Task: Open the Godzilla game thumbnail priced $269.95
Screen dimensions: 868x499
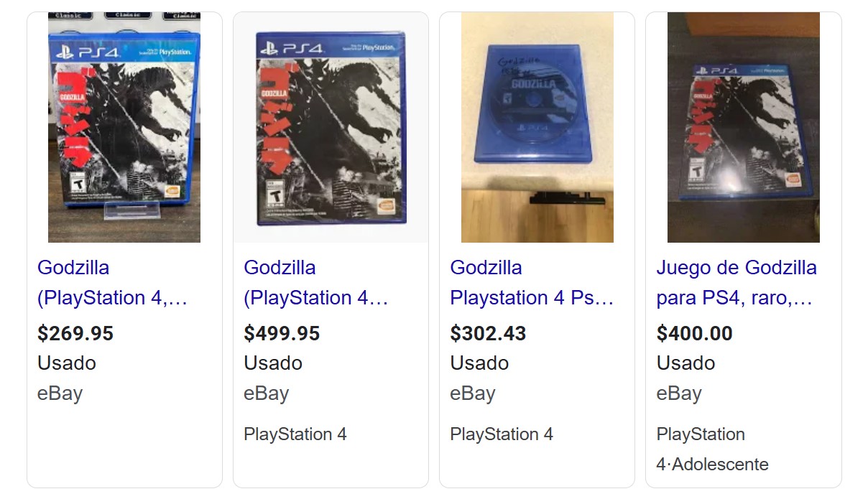Action: 124,128
